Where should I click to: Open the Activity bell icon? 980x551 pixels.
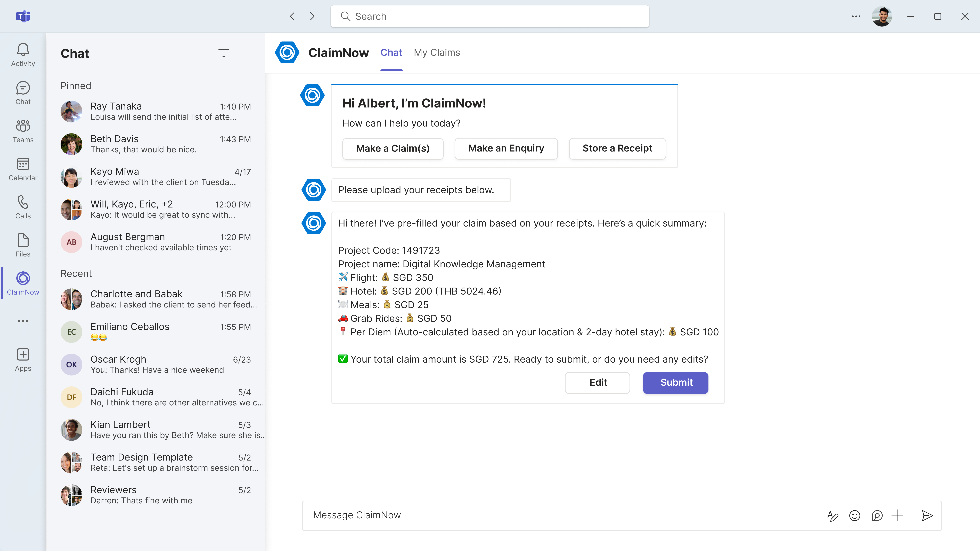click(x=23, y=55)
